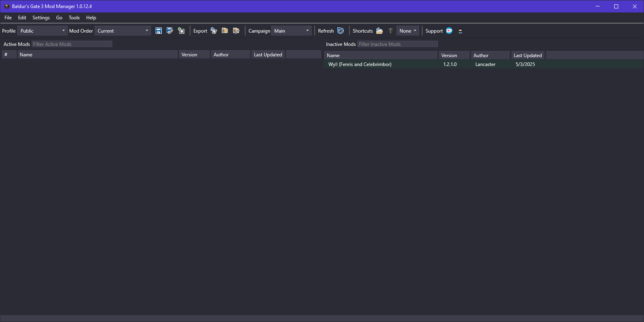Click the Ko-fi support icon

[449, 31]
